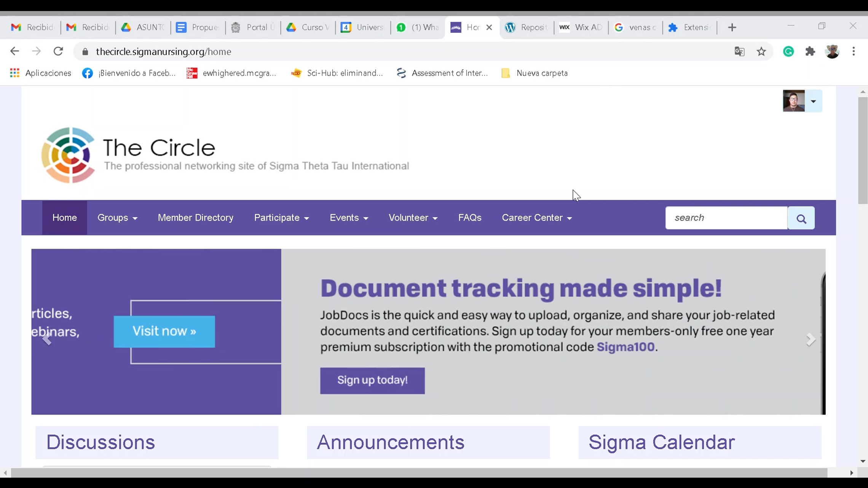868x488 pixels.
Task: Switch to the WhatsApp tab
Action: (x=417, y=27)
